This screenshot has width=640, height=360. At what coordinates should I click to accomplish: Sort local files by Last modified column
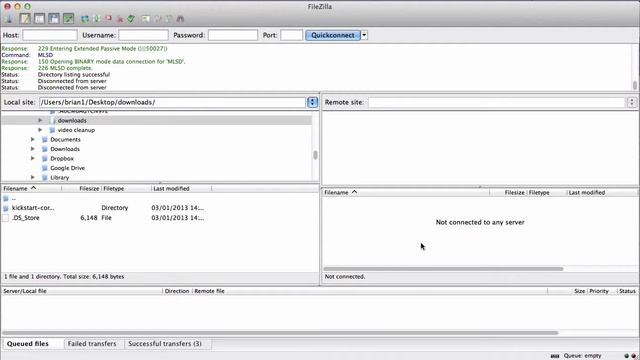point(182,189)
